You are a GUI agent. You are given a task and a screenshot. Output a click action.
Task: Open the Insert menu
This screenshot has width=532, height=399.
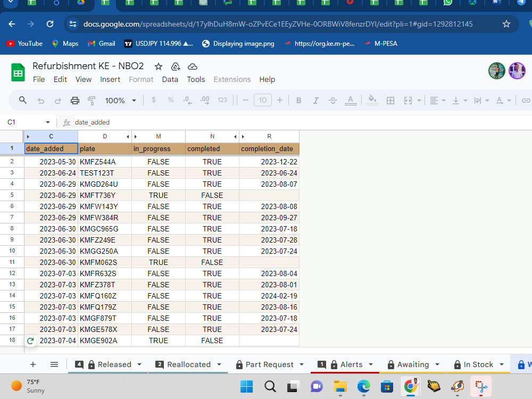point(110,79)
